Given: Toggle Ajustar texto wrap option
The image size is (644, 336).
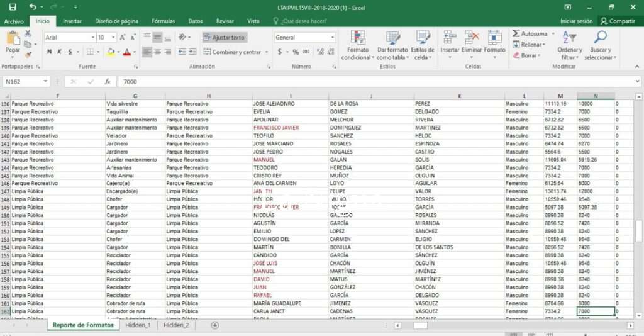Looking at the screenshot, I should point(224,38).
